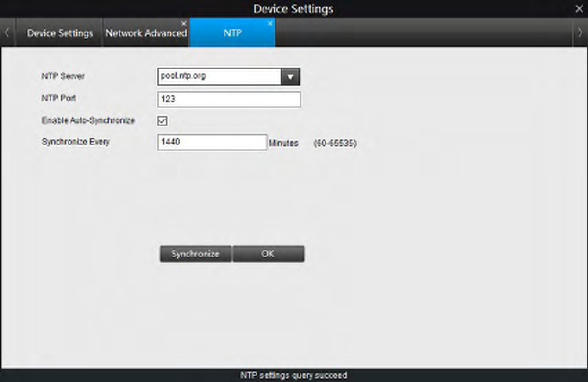Image resolution: width=588 pixels, height=382 pixels.
Task: Click the NTP settings query succeed status
Action: 294,375
